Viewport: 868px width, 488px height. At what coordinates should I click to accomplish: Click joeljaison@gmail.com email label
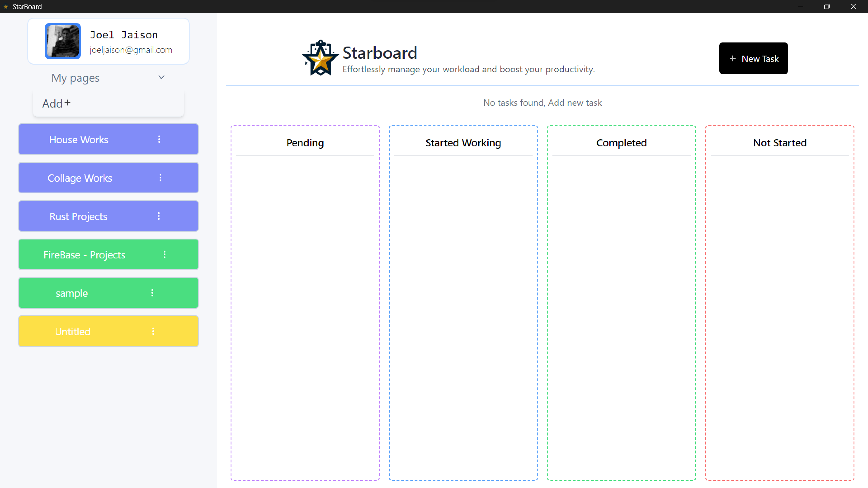[x=131, y=49]
